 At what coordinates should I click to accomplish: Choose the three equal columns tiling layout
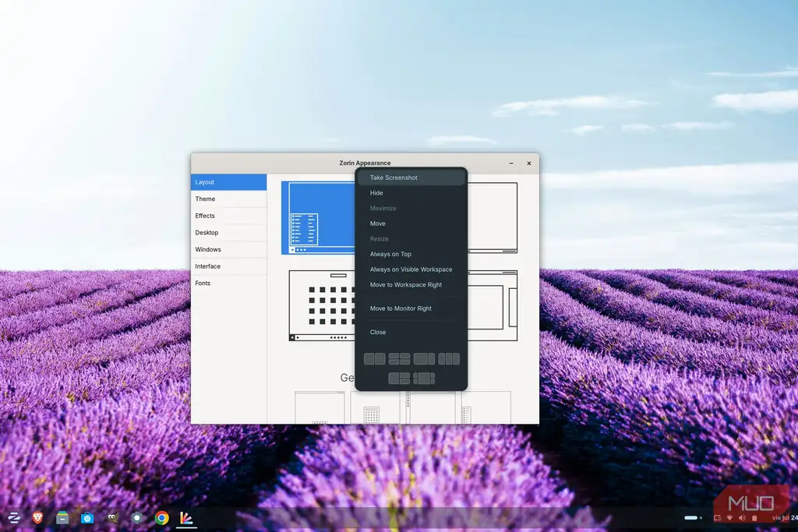coord(449,359)
